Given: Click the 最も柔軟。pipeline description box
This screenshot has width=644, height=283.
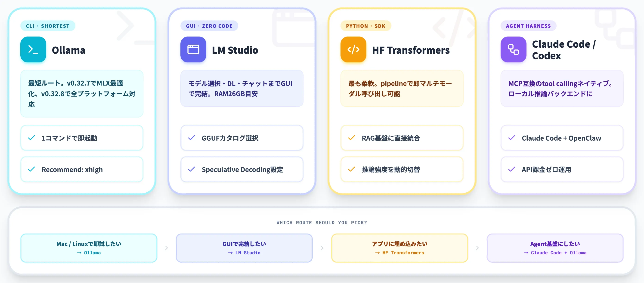Looking at the screenshot, I should tap(402, 88).
